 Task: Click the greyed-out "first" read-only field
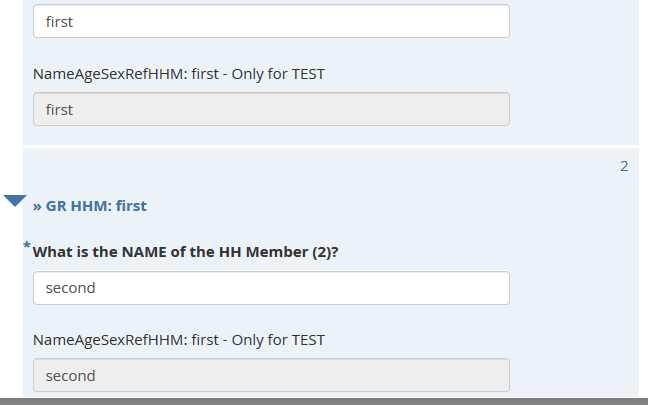pyautogui.click(x=271, y=109)
